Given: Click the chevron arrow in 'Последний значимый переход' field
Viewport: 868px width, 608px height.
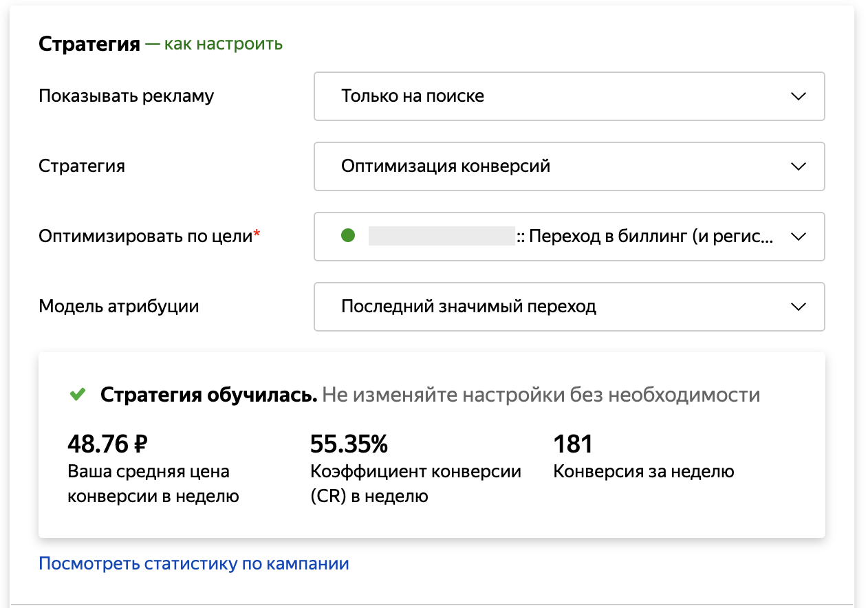Looking at the screenshot, I should pos(798,307).
